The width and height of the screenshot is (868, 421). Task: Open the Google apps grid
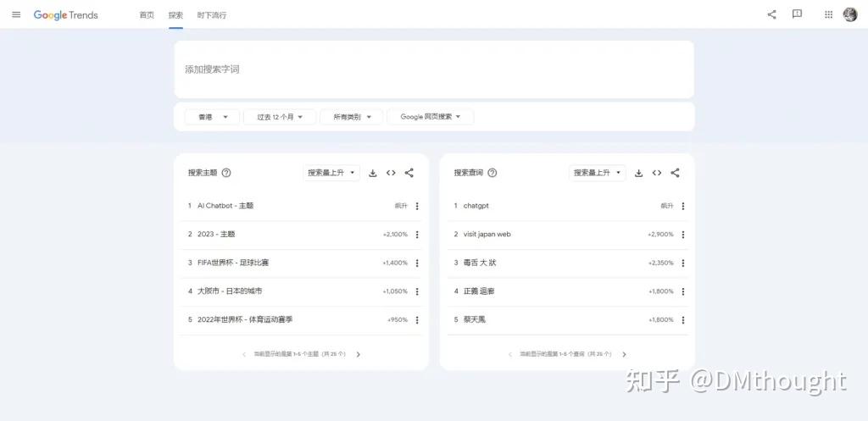pos(829,15)
